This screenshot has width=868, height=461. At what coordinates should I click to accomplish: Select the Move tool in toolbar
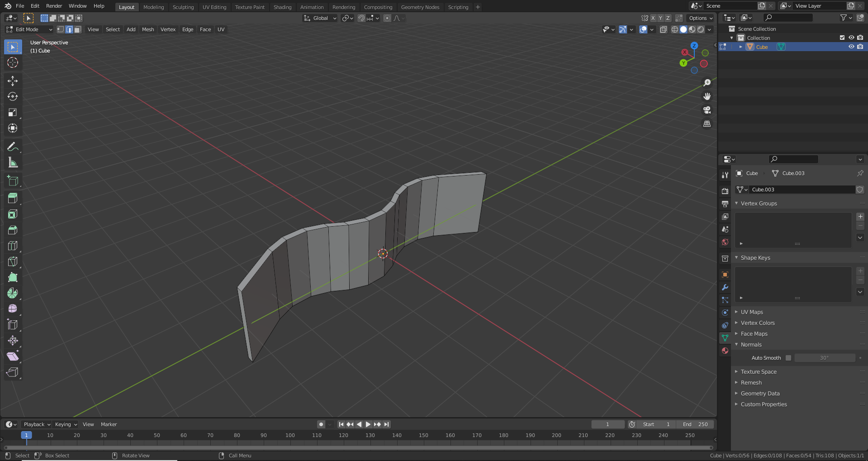tap(13, 81)
